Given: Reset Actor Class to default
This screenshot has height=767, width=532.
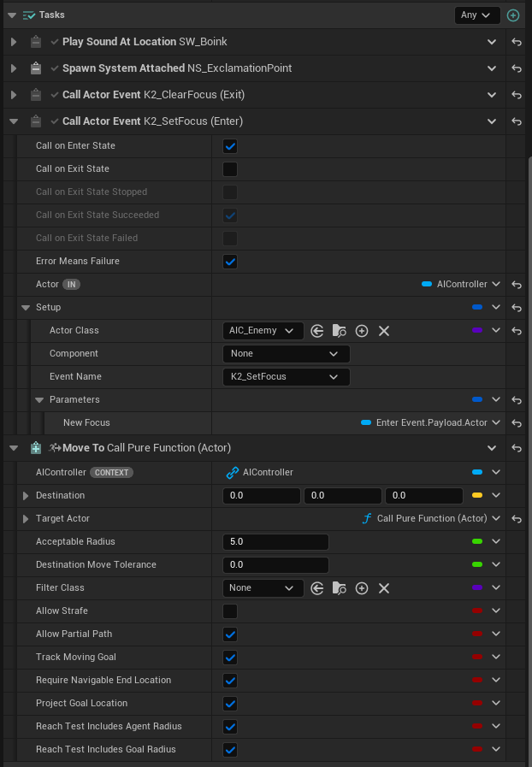Looking at the screenshot, I should 517,331.
